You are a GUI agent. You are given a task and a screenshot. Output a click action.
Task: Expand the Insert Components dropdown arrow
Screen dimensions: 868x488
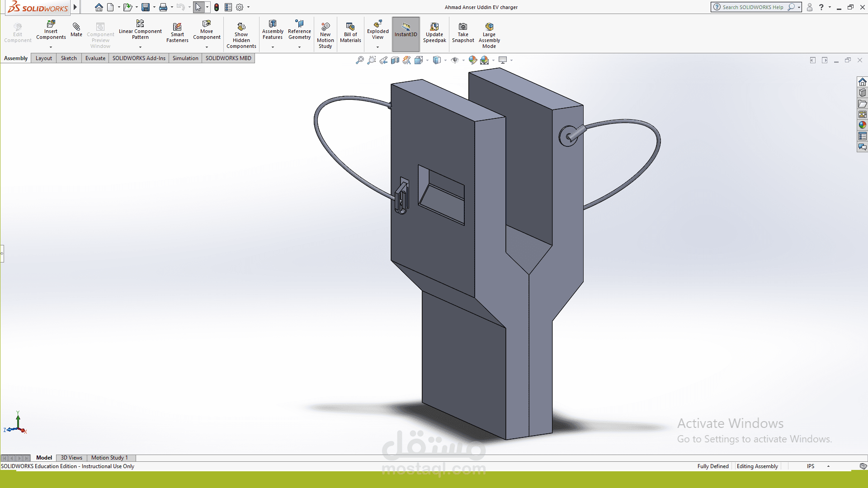(x=51, y=47)
